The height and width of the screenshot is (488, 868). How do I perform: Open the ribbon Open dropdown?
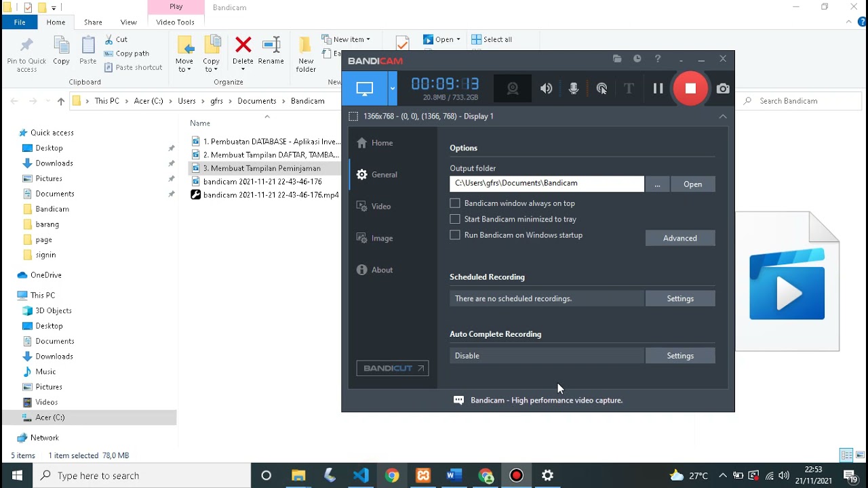(x=442, y=39)
